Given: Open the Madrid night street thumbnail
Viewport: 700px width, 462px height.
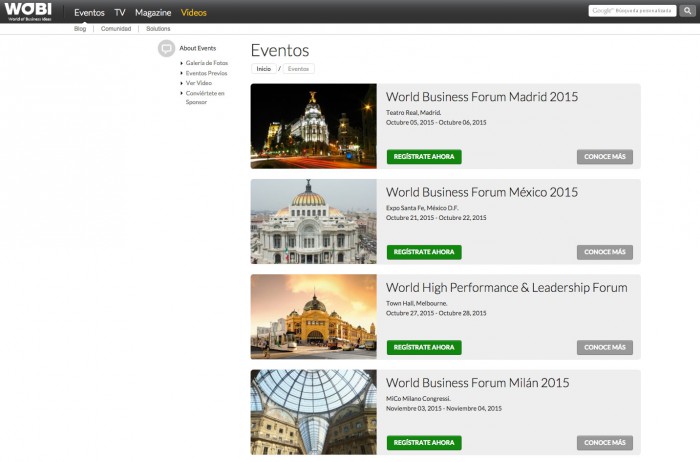Looking at the screenshot, I should click(313, 126).
